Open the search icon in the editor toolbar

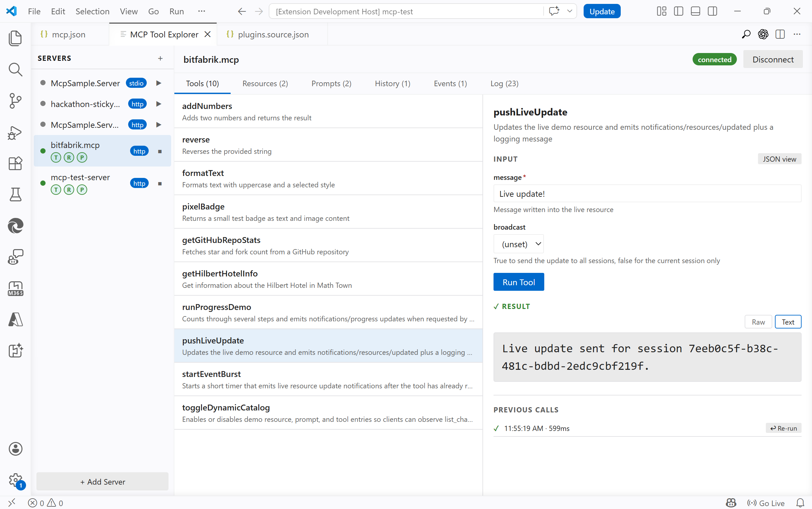point(746,34)
